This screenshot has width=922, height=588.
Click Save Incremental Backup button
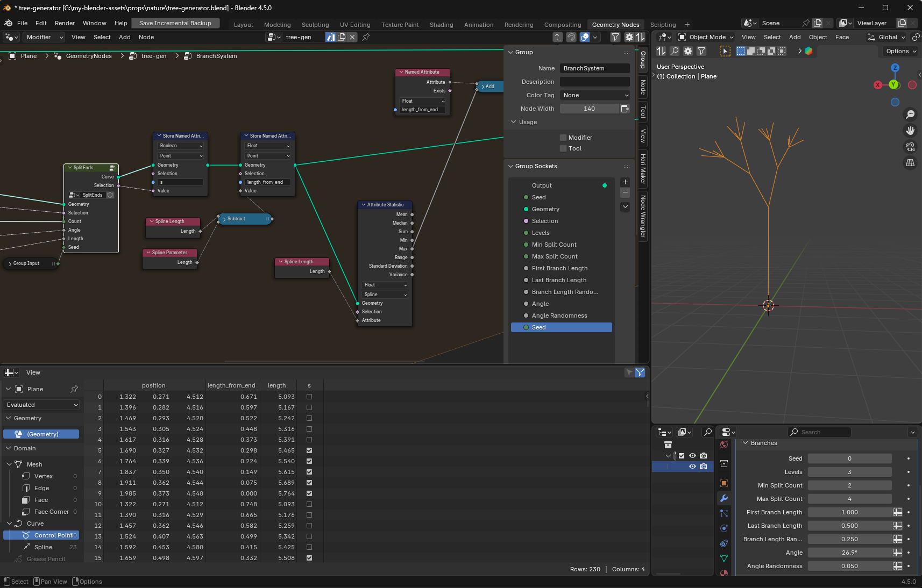tap(175, 23)
